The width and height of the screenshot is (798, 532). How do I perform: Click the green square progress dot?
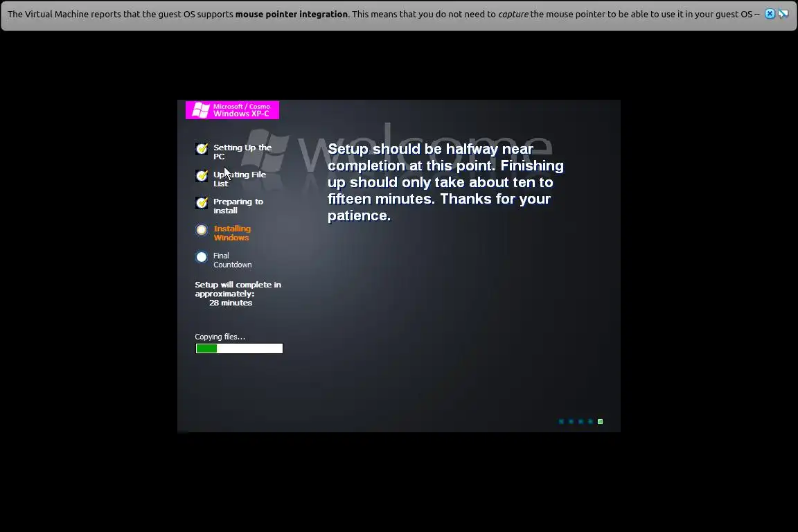pyautogui.click(x=600, y=422)
